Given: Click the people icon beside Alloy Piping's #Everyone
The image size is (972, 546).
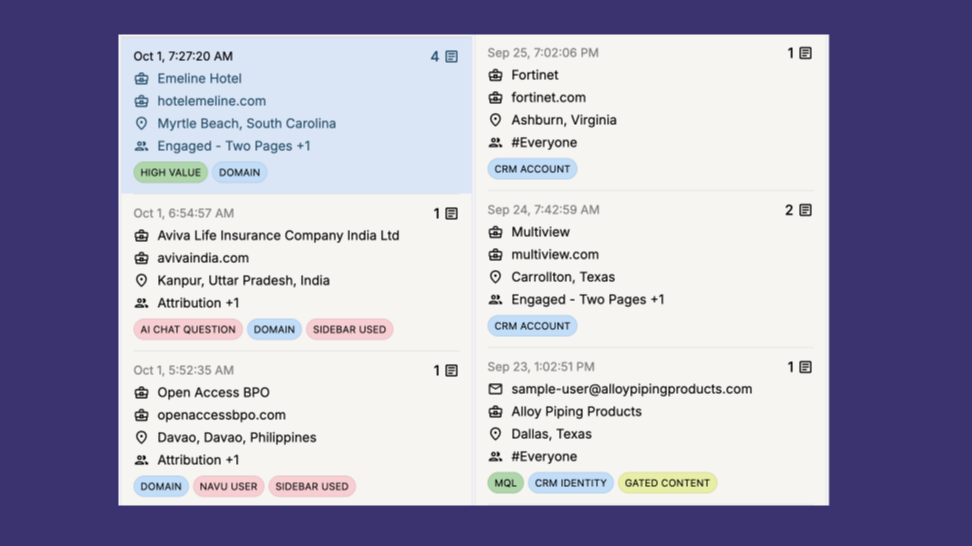Looking at the screenshot, I should pyautogui.click(x=495, y=457).
